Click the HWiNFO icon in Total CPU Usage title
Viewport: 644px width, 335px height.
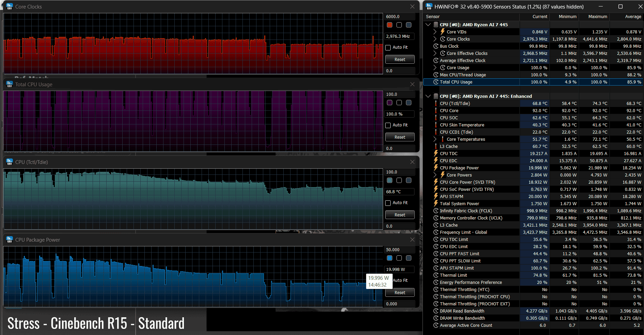(x=10, y=84)
